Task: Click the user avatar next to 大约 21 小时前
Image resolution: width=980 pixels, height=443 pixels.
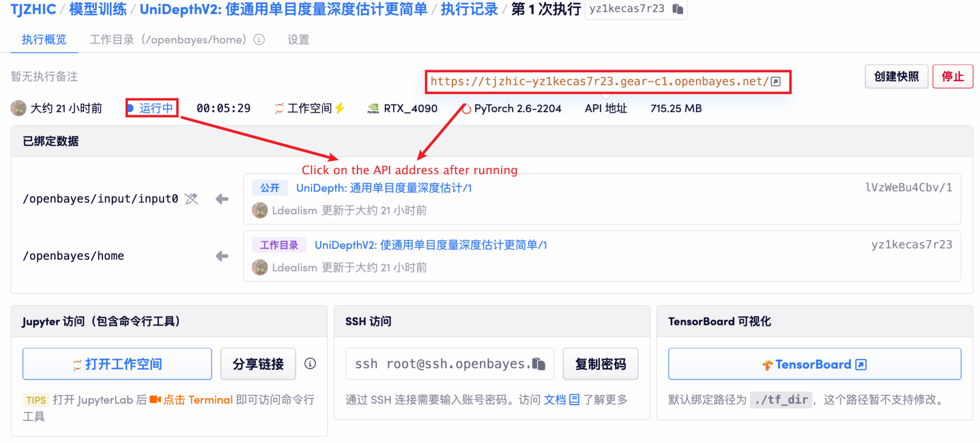Action: click(x=19, y=108)
